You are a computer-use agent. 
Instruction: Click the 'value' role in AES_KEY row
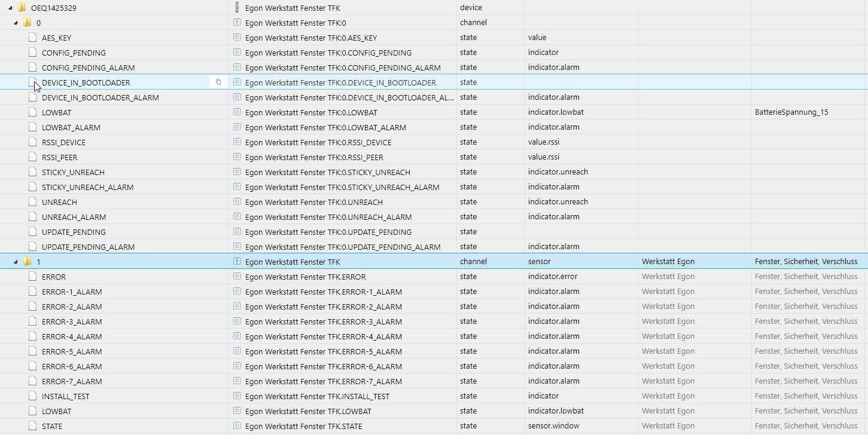pos(537,38)
